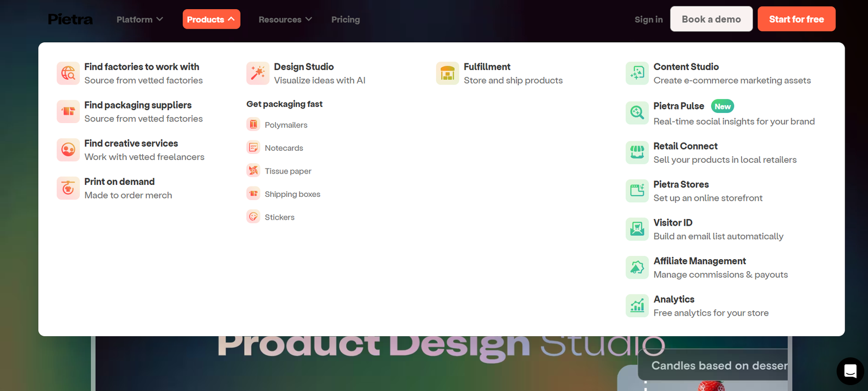
Task: Select Find packaging suppliers menu entry
Action: (138, 105)
